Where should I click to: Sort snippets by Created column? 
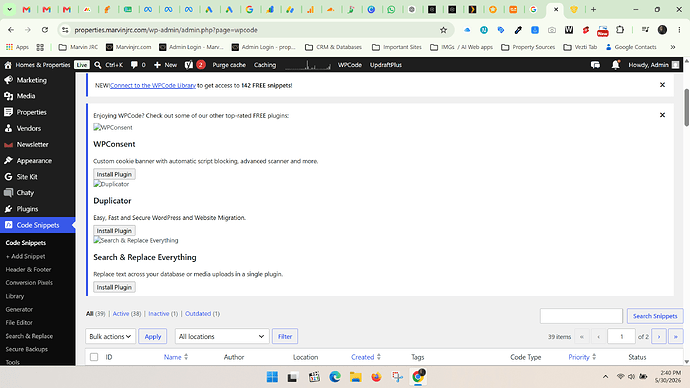pyautogui.click(x=366, y=357)
